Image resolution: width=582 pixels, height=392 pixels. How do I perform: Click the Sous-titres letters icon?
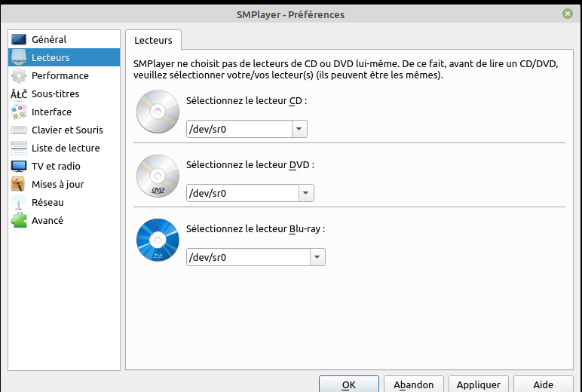19,94
